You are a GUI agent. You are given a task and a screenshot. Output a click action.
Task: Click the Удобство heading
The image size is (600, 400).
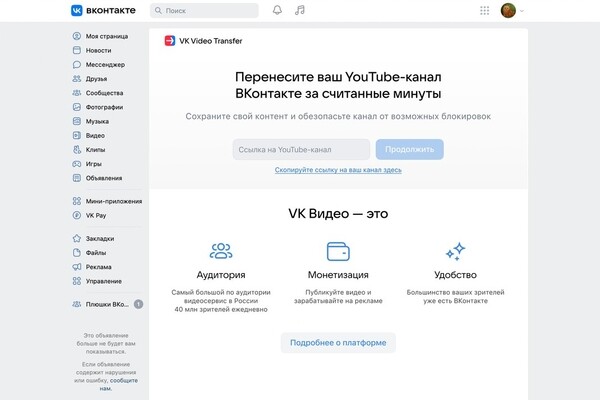(455, 274)
